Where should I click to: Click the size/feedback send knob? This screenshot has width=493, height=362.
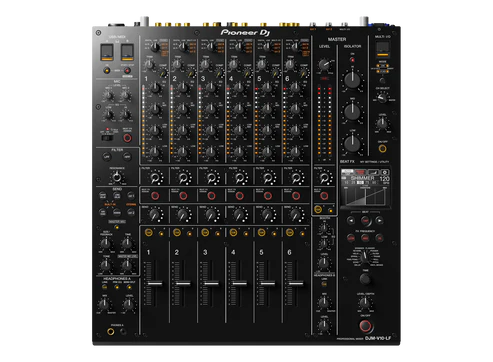click(x=106, y=243)
